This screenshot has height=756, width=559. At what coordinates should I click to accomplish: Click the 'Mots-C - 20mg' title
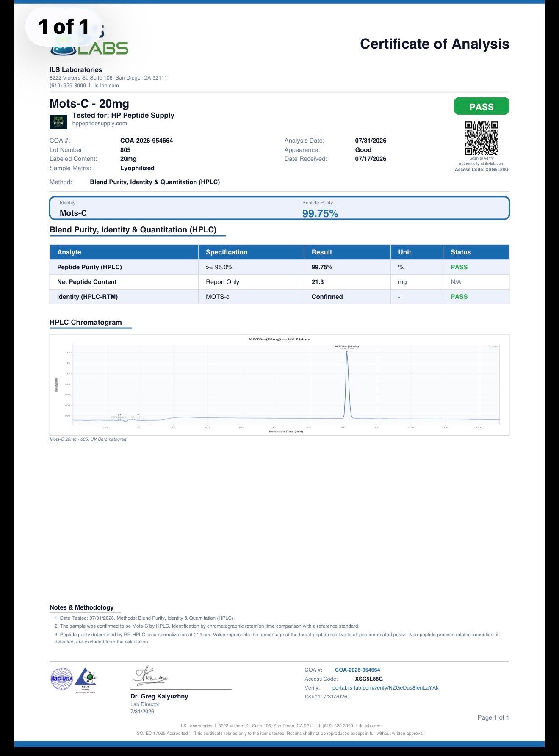(x=89, y=104)
